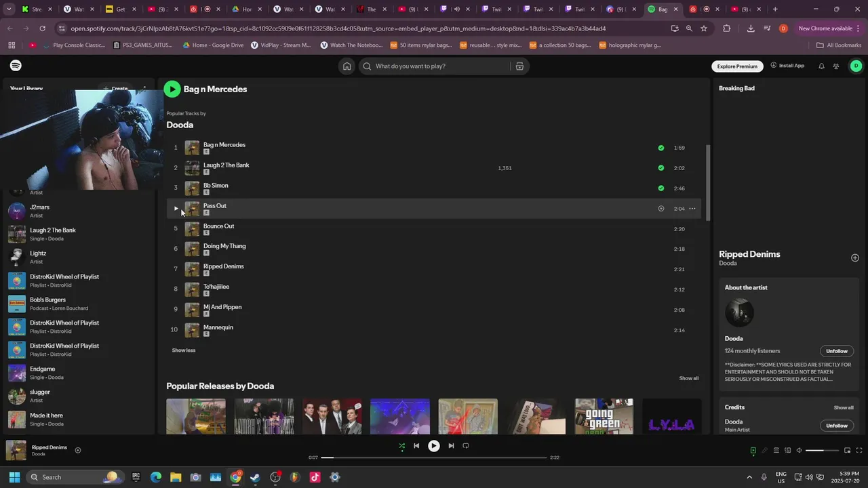Skip to previous track
Viewport: 868px width, 488px height.
coord(416,446)
